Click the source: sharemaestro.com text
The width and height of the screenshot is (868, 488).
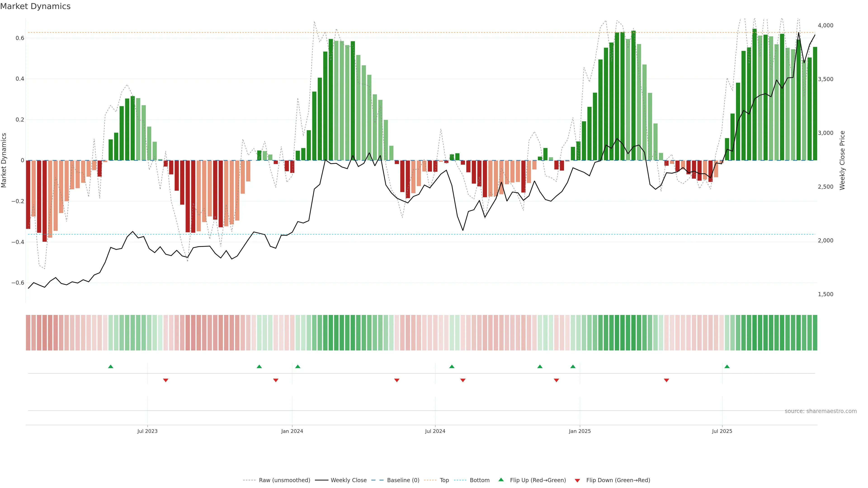tap(821, 411)
